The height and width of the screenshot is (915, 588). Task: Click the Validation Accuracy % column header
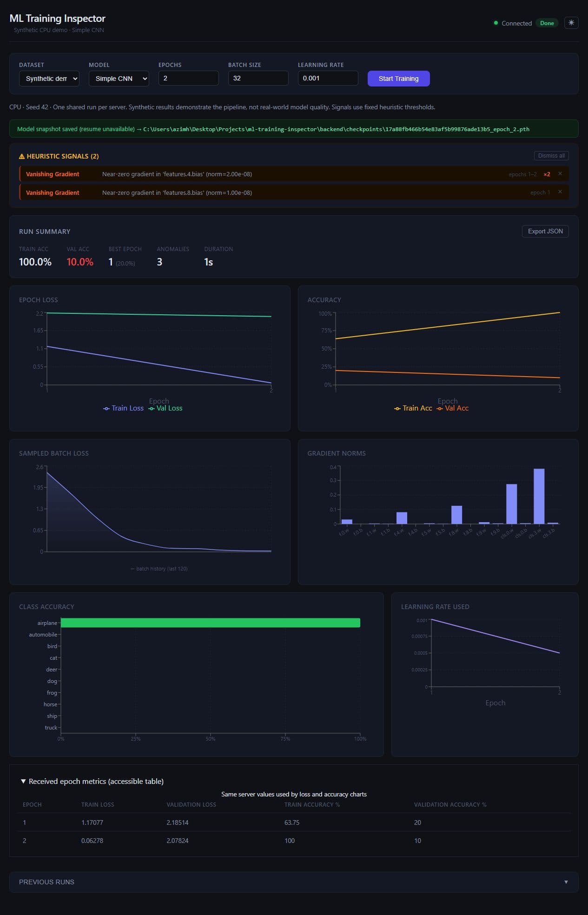(x=450, y=804)
